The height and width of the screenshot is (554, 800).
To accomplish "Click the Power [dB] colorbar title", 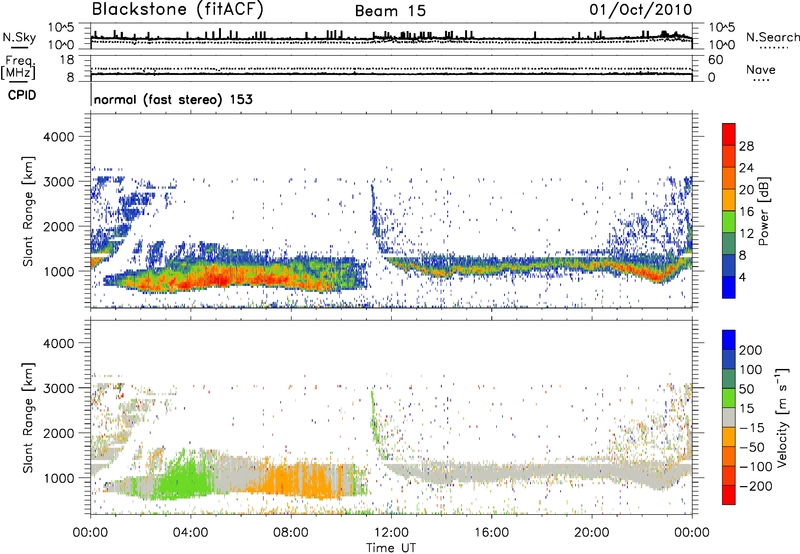I will click(763, 211).
